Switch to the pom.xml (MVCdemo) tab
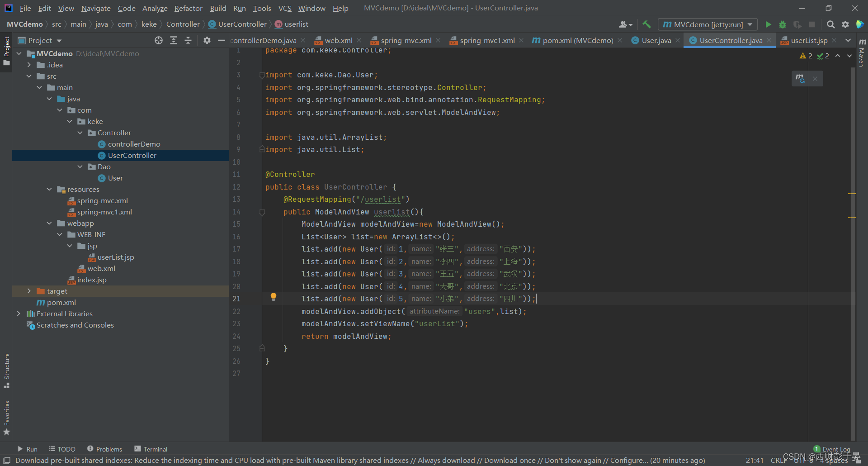 point(578,40)
